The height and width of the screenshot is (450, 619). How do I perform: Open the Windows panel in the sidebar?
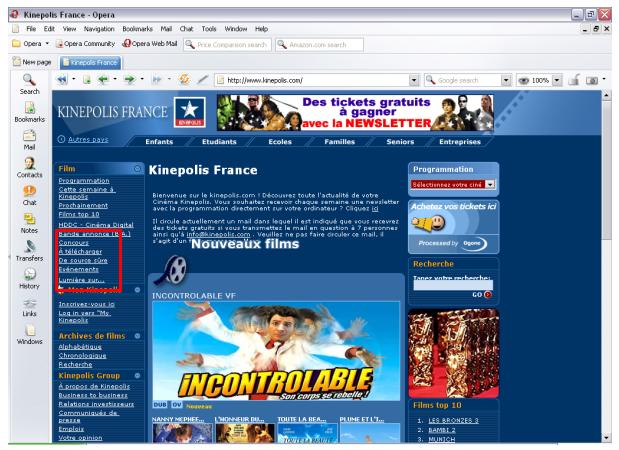tap(30, 334)
